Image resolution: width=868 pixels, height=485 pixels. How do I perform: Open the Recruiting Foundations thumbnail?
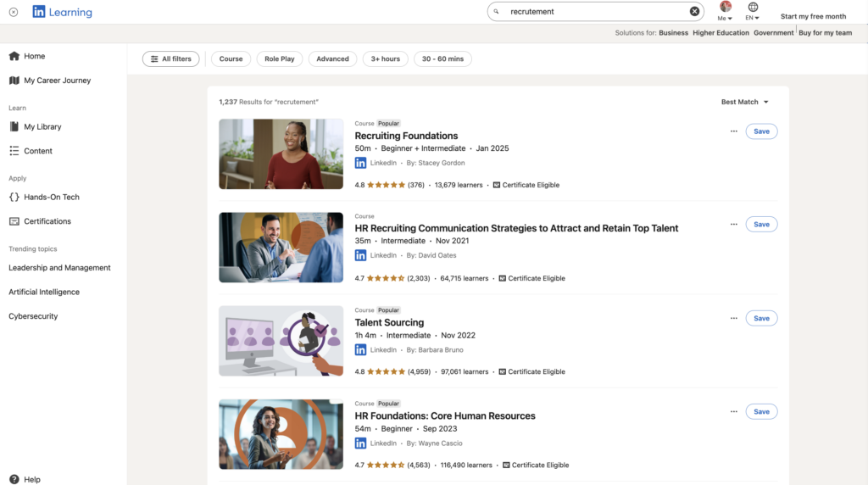click(281, 154)
